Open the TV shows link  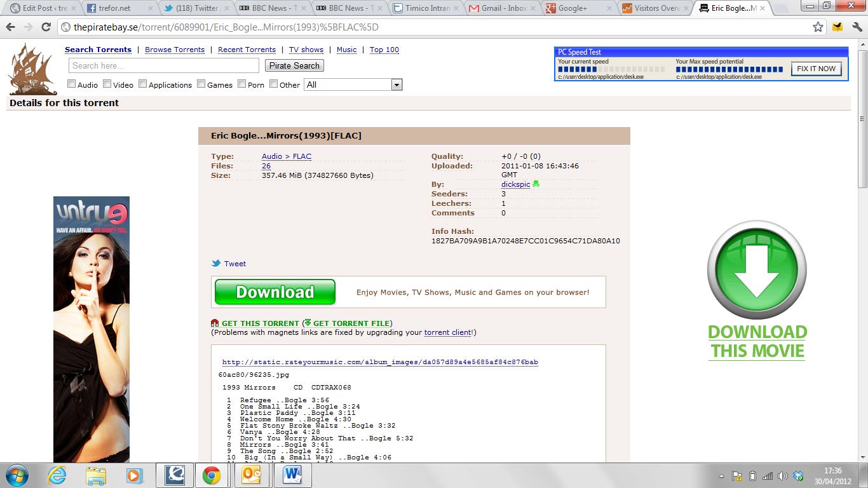[306, 50]
